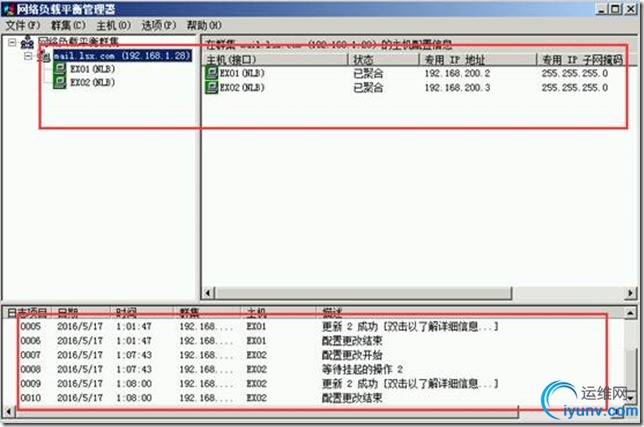Click 已聚合 status of EX02
Viewport: 644px width, 427px height.
point(368,87)
